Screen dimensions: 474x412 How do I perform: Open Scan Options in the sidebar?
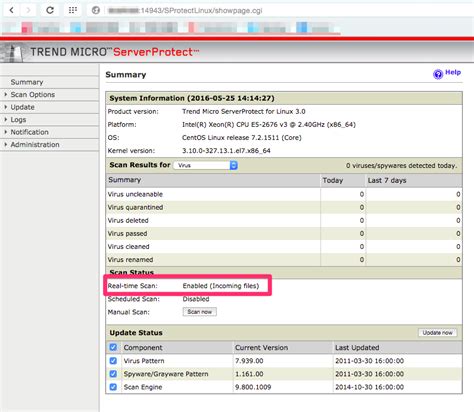click(x=33, y=95)
